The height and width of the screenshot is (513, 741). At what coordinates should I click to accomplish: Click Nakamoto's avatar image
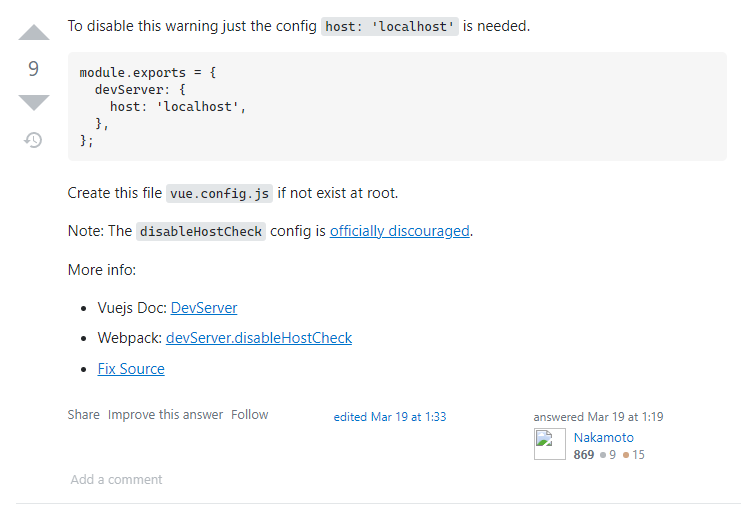[550, 444]
